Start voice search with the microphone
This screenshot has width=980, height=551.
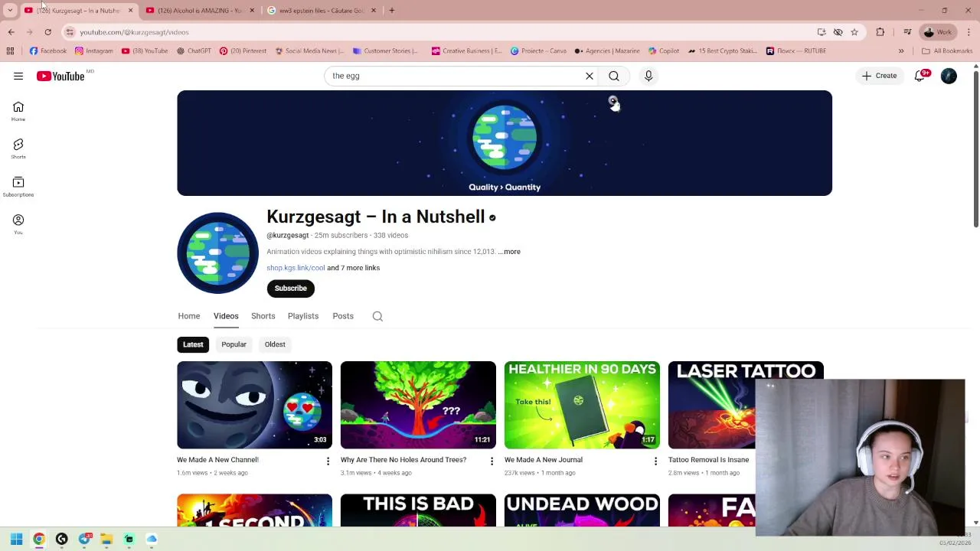[648, 76]
